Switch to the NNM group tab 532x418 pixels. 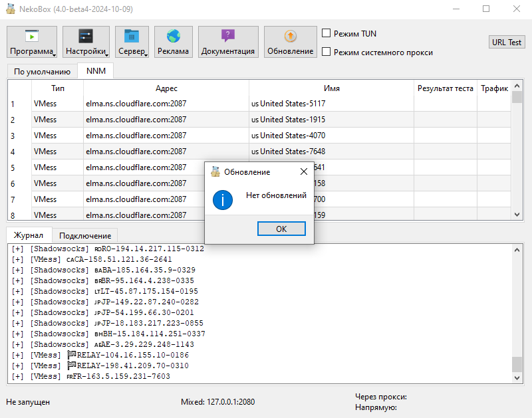click(x=96, y=70)
